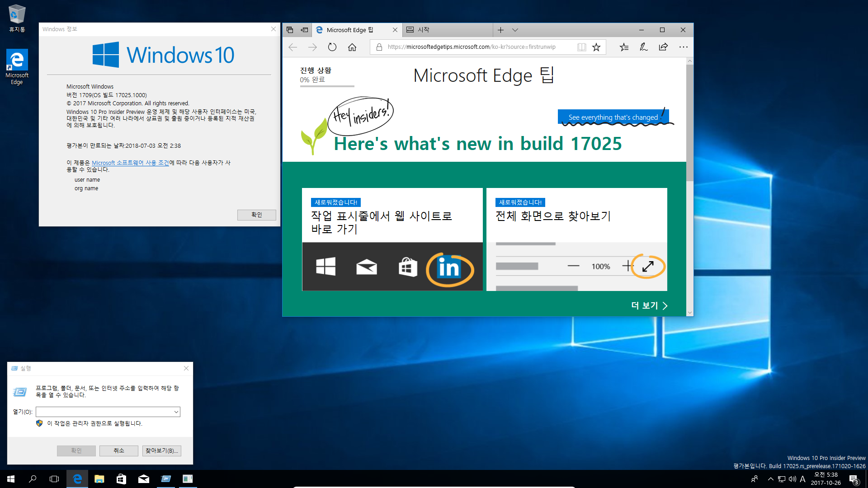Viewport: 868px width, 488px height.
Task: Open File Explorer from taskbar
Action: tap(99, 479)
